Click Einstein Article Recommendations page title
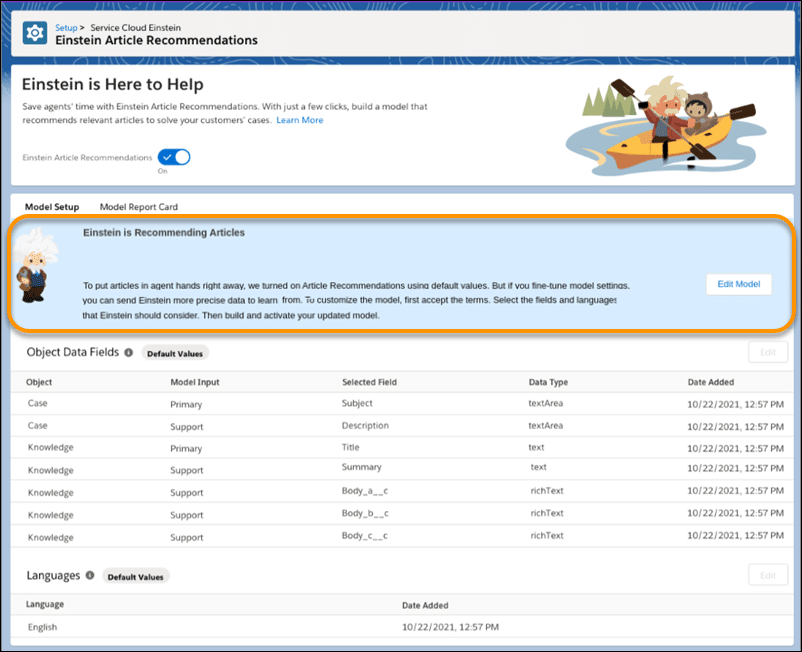Screen dimensions: 802x652 (x=157, y=40)
